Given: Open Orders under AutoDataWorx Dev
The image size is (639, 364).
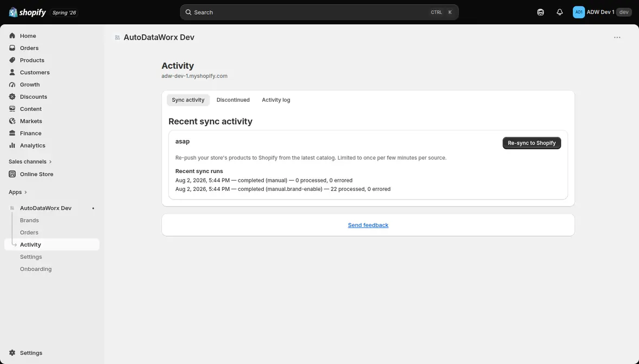Looking at the screenshot, I should pos(29,233).
